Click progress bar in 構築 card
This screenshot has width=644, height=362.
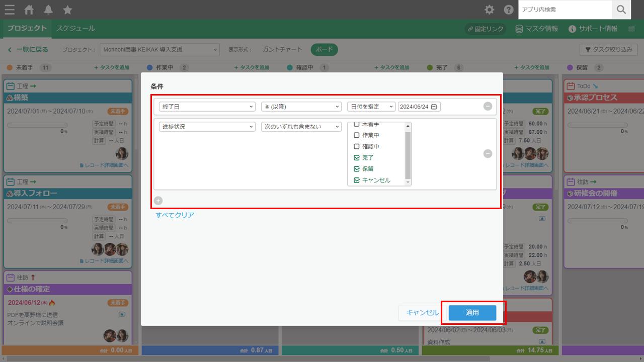(37, 124)
